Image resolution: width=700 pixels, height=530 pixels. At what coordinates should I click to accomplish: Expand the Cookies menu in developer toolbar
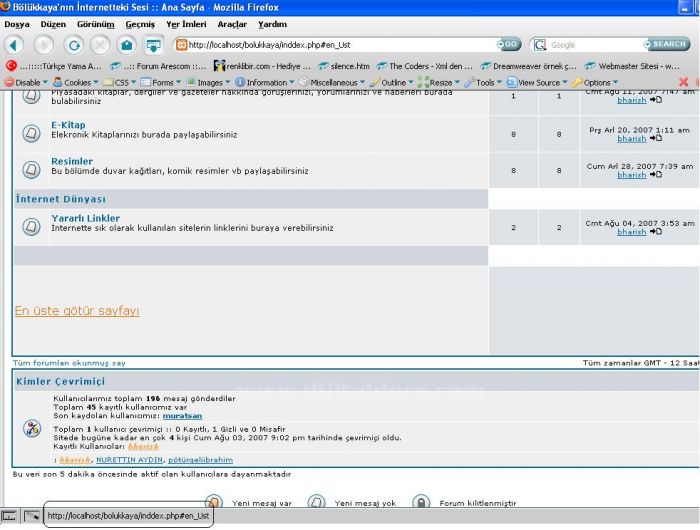pyautogui.click(x=76, y=82)
